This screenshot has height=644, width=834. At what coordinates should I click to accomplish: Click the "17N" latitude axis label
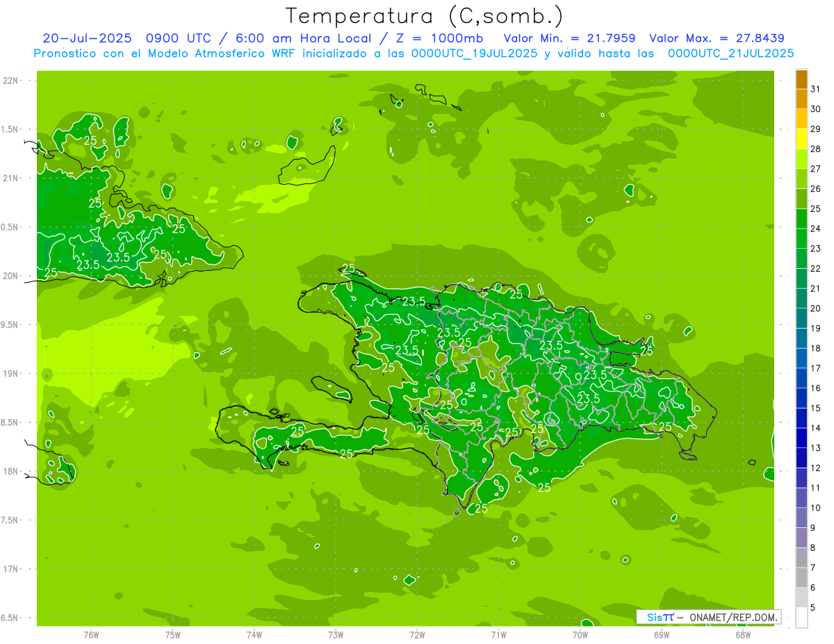coord(11,569)
